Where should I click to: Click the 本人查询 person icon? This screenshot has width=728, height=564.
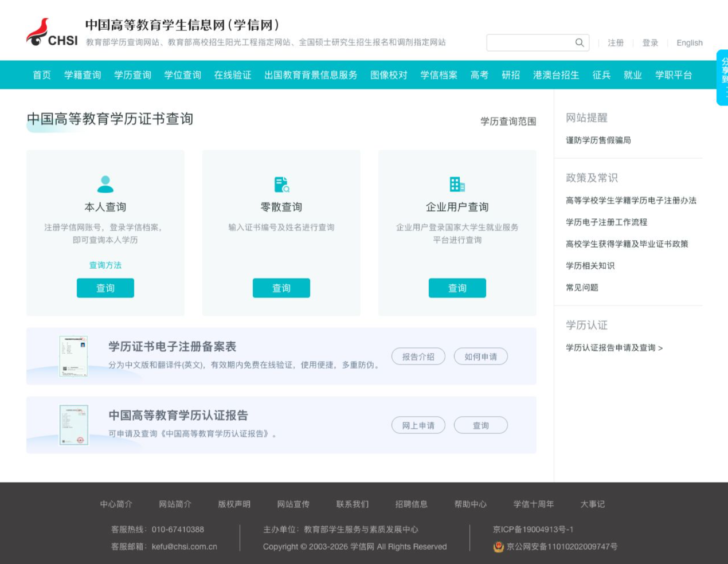point(105,184)
